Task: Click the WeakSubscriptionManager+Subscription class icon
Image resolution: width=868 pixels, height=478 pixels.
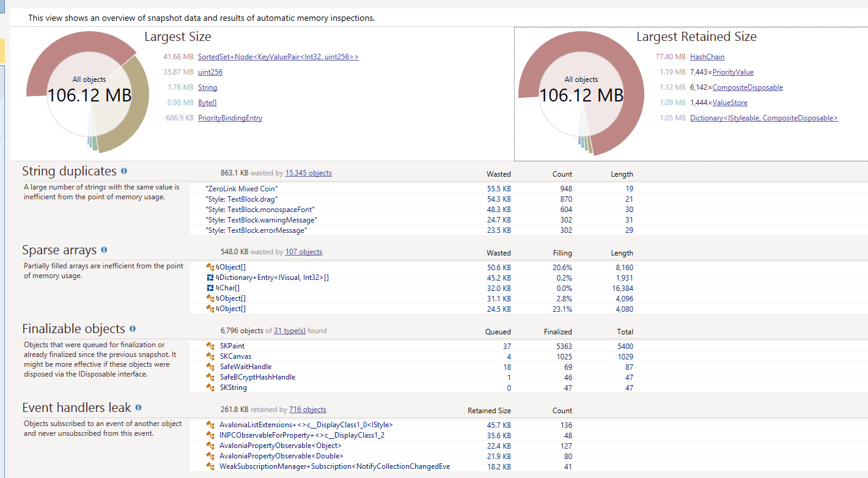Action: (x=210, y=466)
